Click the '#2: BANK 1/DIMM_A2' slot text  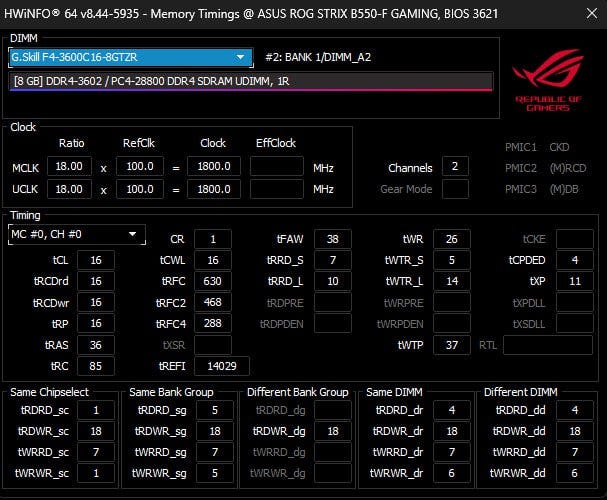[x=318, y=58]
